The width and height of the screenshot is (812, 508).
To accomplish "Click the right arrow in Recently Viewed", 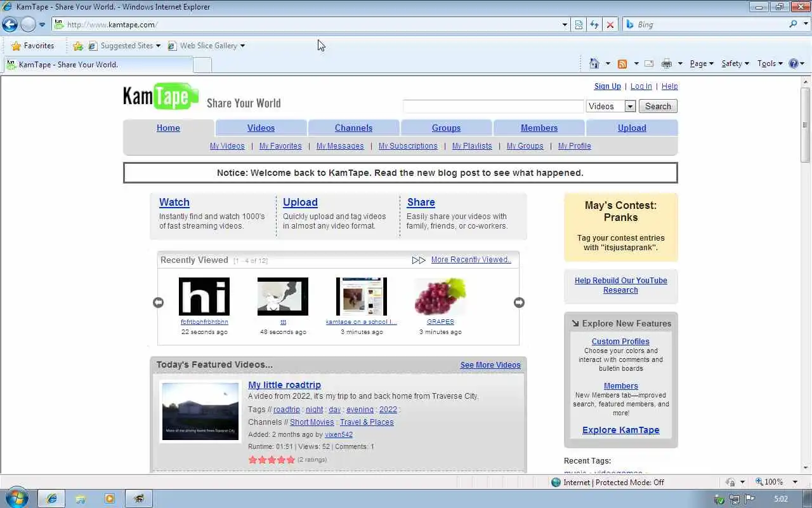I will point(519,302).
